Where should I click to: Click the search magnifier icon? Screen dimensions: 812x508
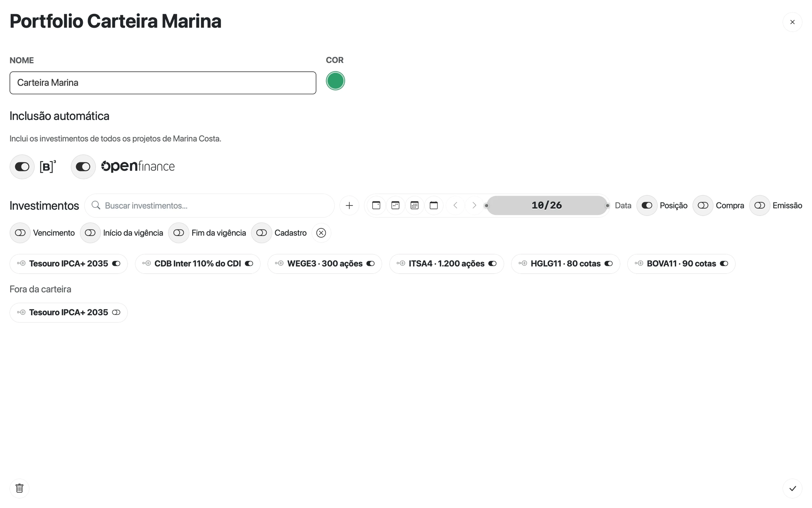96,205
